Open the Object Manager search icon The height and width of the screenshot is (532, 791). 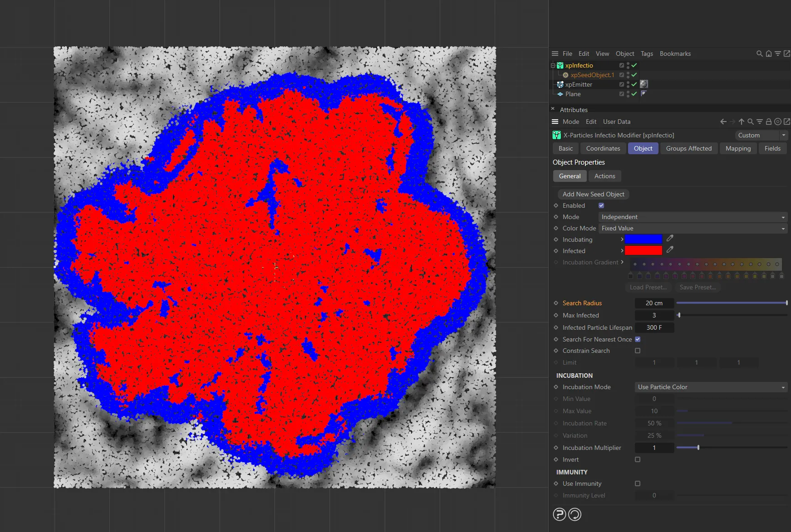760,54
